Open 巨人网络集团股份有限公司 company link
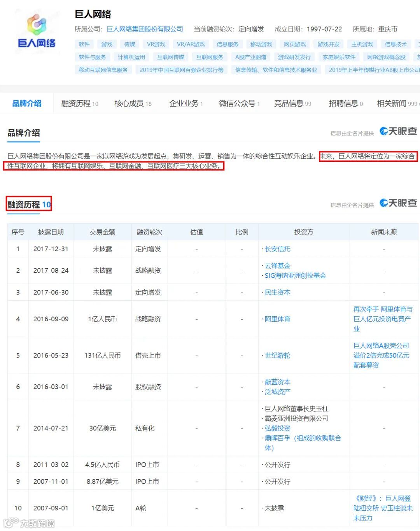 click(x=145, y=29)
